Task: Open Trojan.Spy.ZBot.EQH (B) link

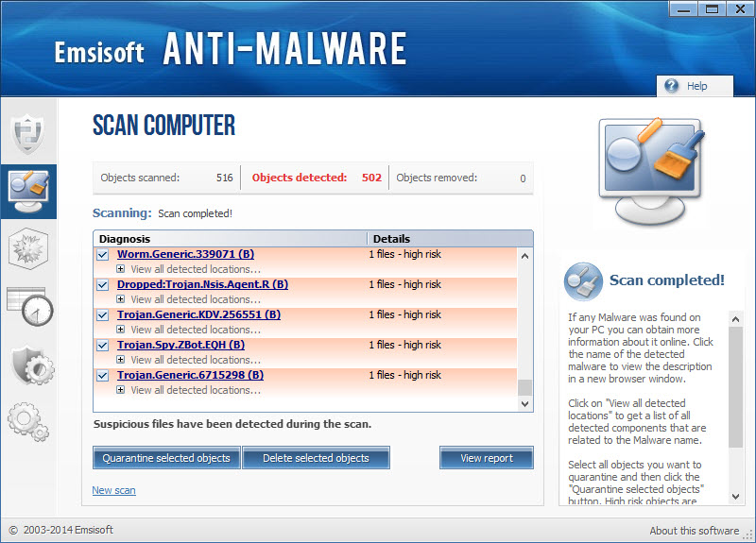Action: 180,345
